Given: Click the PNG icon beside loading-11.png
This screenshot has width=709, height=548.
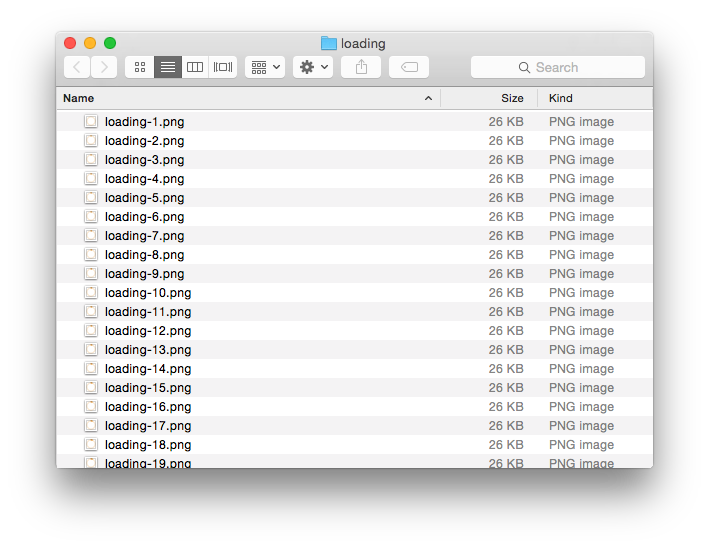Looking at the screenshot, I should tap(91, 311).
